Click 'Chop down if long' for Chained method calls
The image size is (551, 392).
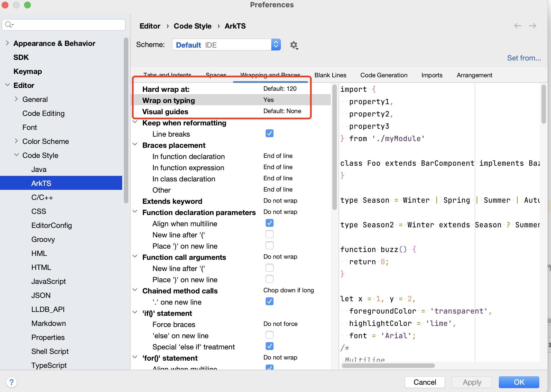(x=288, y=290)
